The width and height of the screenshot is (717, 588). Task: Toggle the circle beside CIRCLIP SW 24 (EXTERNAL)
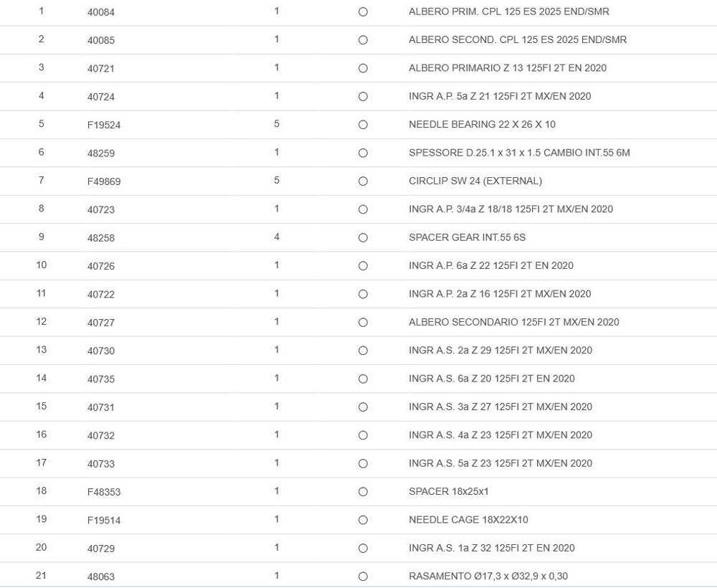coord(363,181)
